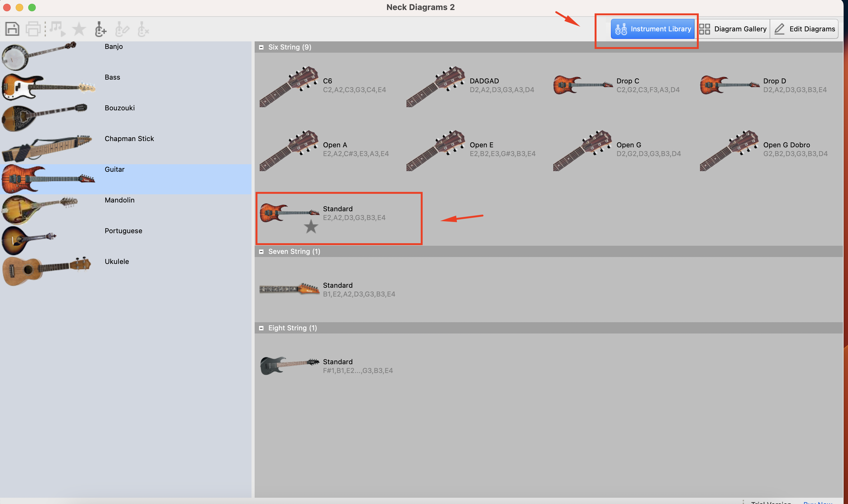This screenshot has width=848, height=504.
Task: Click the Save icon in toolbar
Action: pos(12,29)
